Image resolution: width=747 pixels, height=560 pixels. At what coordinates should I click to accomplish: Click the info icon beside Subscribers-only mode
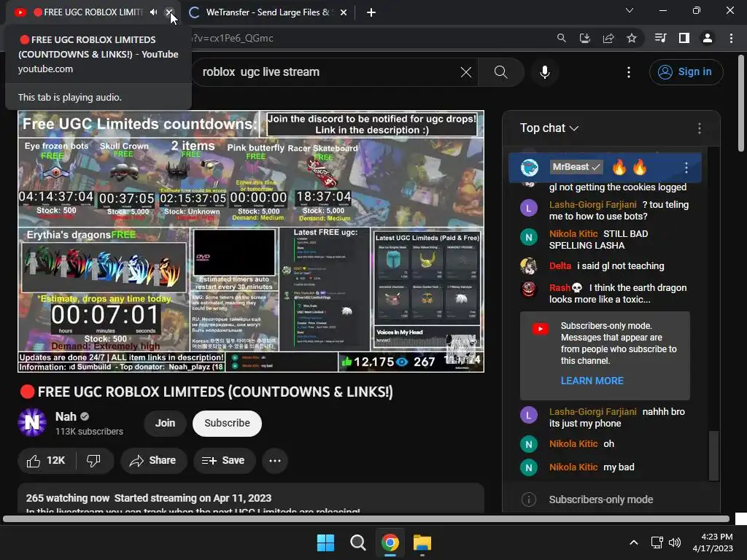pyautogui.click(x=528, y=499)
